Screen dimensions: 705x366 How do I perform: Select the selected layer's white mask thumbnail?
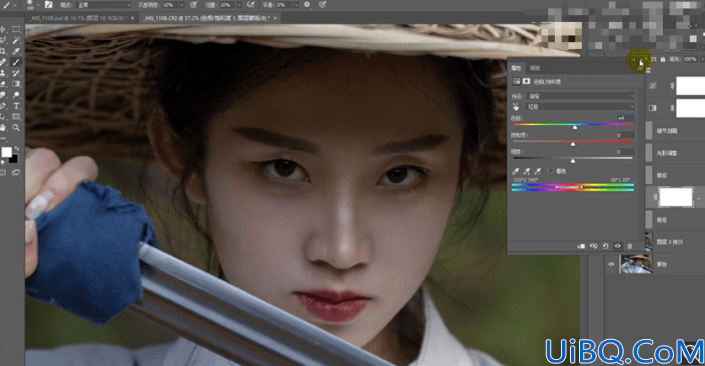click(676, 197)
